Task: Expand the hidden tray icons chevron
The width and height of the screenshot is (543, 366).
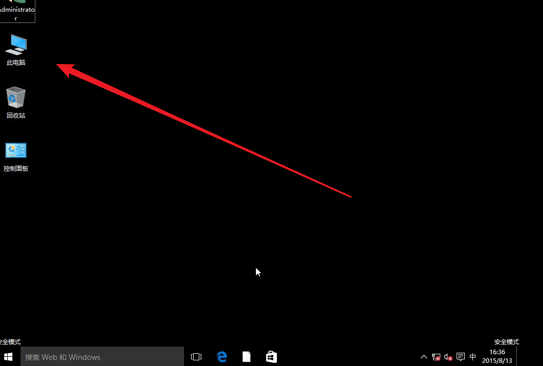Action: coord(424,357)
